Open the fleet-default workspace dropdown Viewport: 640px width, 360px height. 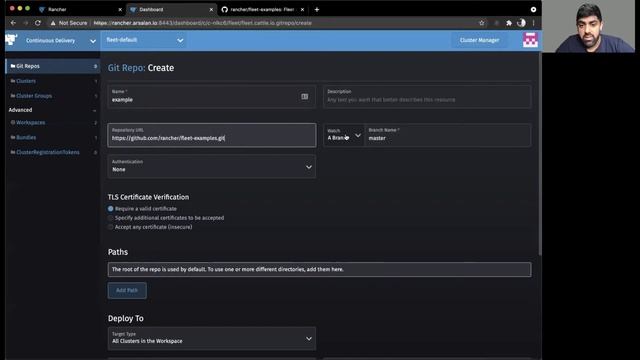(x=144, y=40)
